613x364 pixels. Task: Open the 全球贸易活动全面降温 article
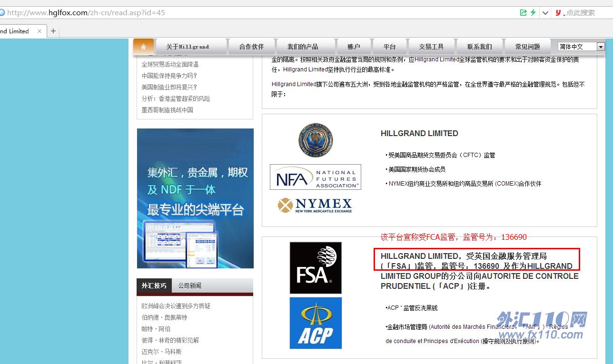170,64
